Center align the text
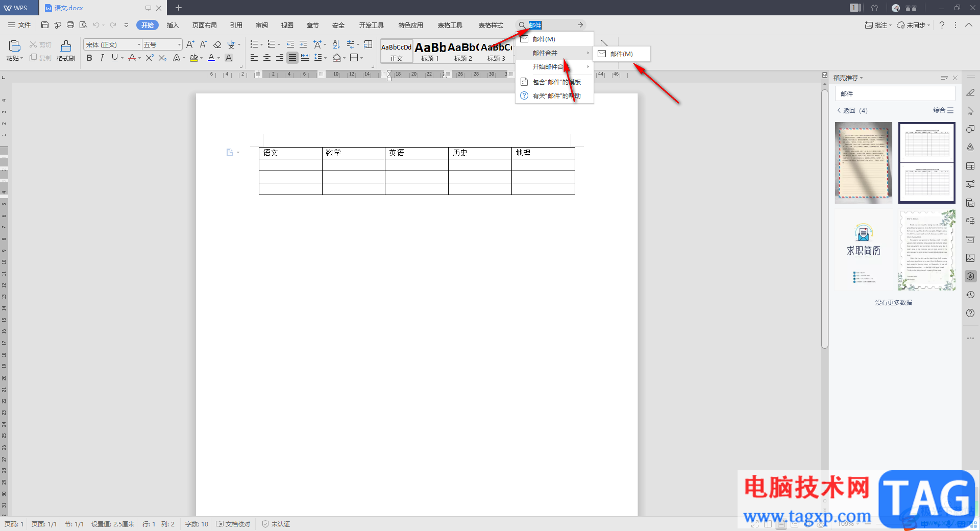Screen dimensions: 980x531 pos(267,58)
